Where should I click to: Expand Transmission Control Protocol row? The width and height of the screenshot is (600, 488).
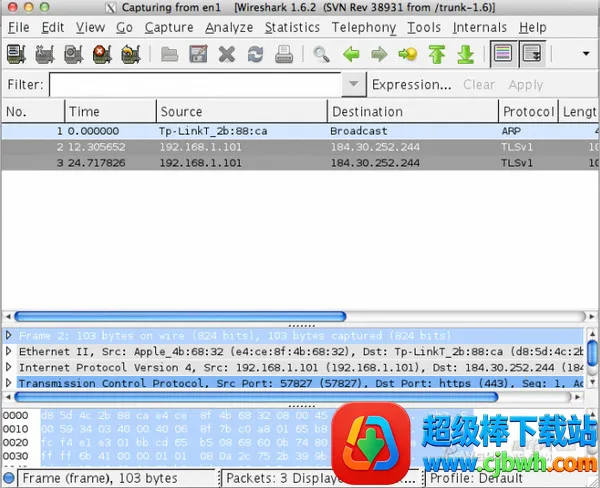pos(8,383)
